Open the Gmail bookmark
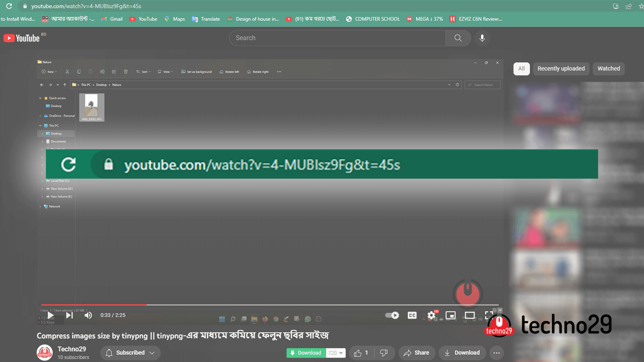 112,19
